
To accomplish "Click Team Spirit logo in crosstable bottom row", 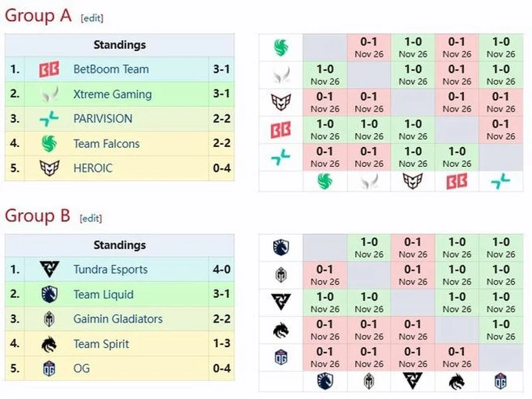I will (x=457, y=381).
